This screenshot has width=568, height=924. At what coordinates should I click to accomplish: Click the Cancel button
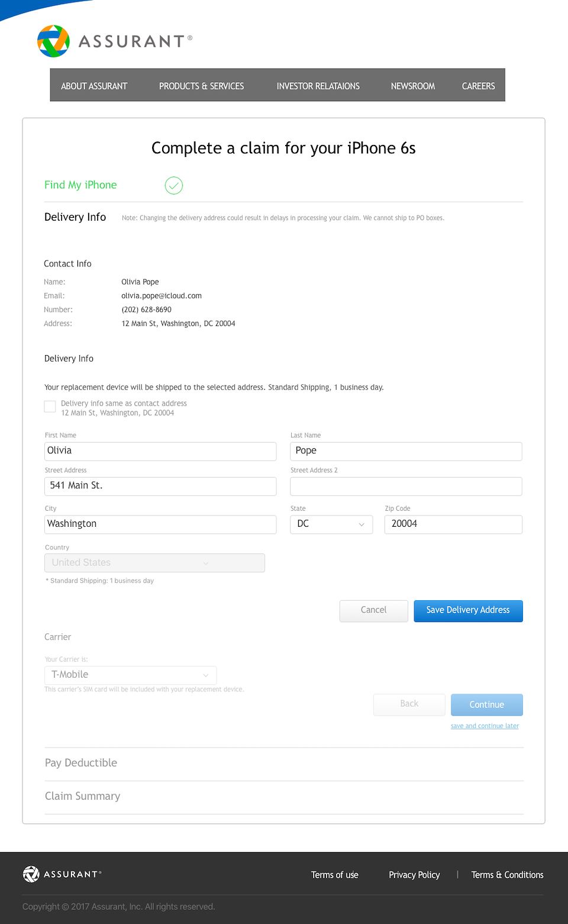click(373, 610)
